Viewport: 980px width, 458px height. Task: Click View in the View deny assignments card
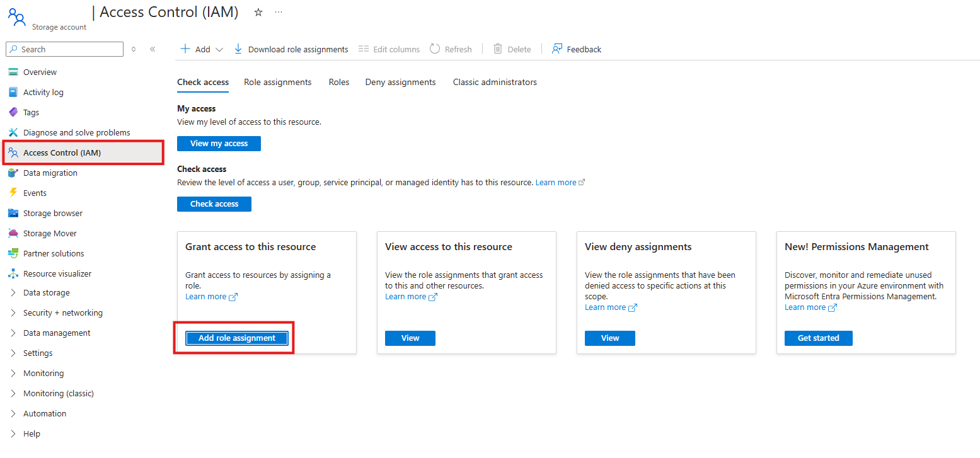610,338
